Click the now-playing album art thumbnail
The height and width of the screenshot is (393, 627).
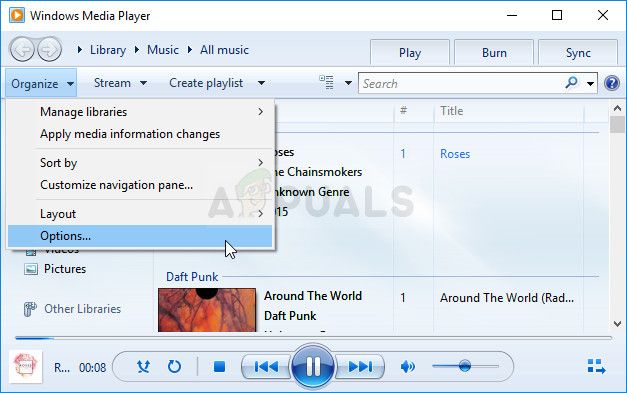coord(26,367)
